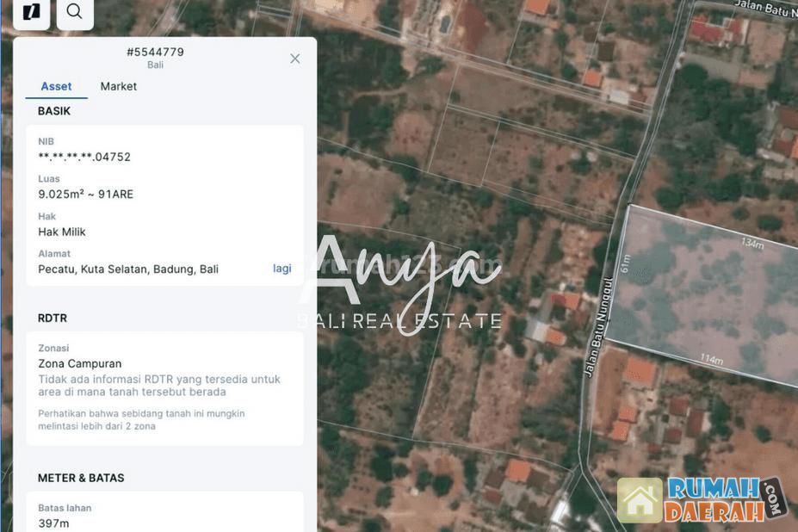Image resolution: width=798 pixels, height=532 pixels.
Task: Click the #5544779 parcel ID heading
Action: pos(155,52)
